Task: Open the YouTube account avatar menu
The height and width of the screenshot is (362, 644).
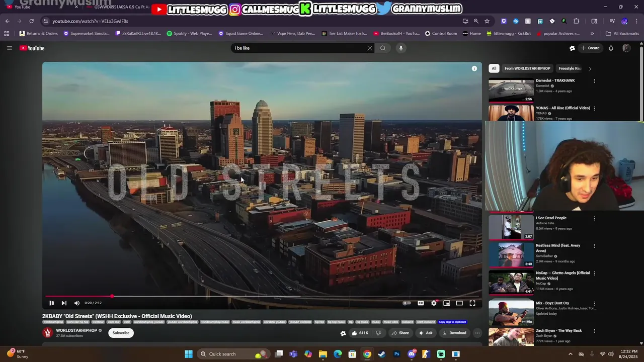Action: [626, 48]
